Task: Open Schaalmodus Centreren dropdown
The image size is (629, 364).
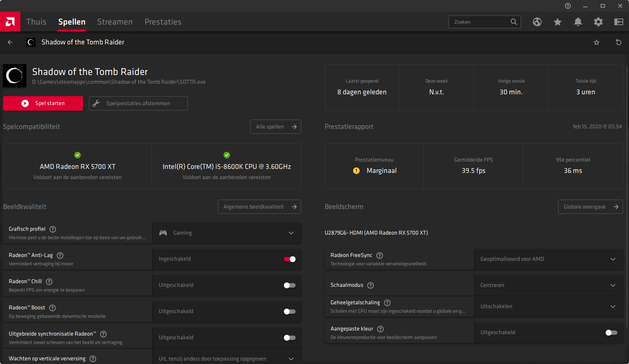Action: (x=549, y=285)
